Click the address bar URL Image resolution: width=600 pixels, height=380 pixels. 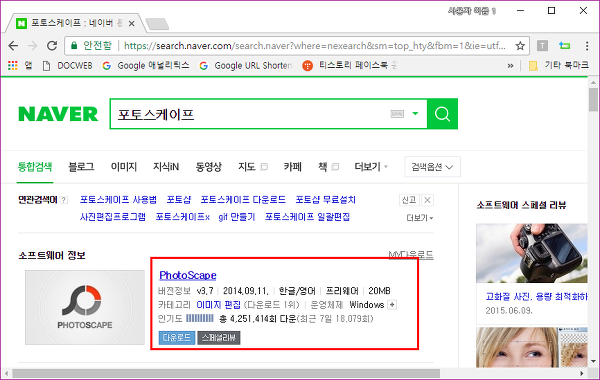pos(315,46)
